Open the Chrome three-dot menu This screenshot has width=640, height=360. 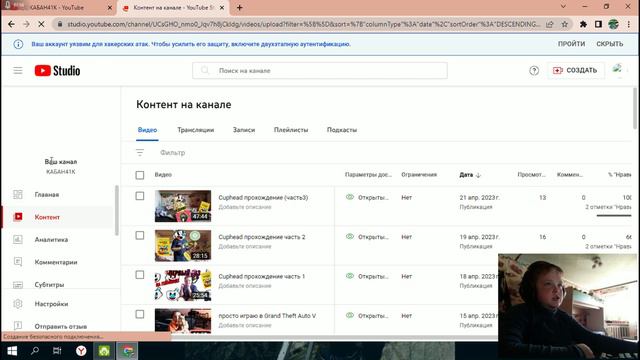coord(629,24)
